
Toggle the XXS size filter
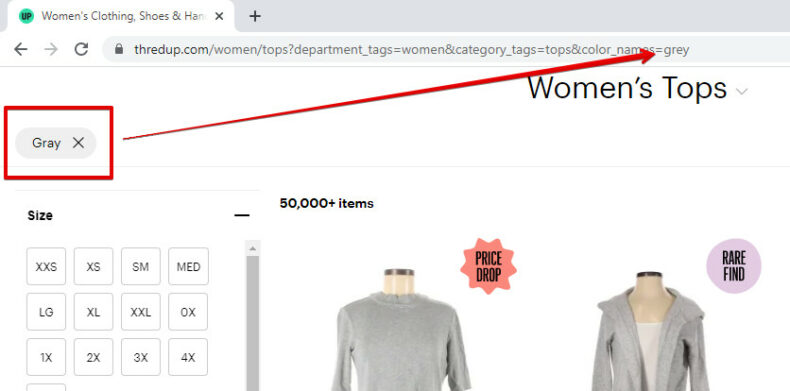46,266
